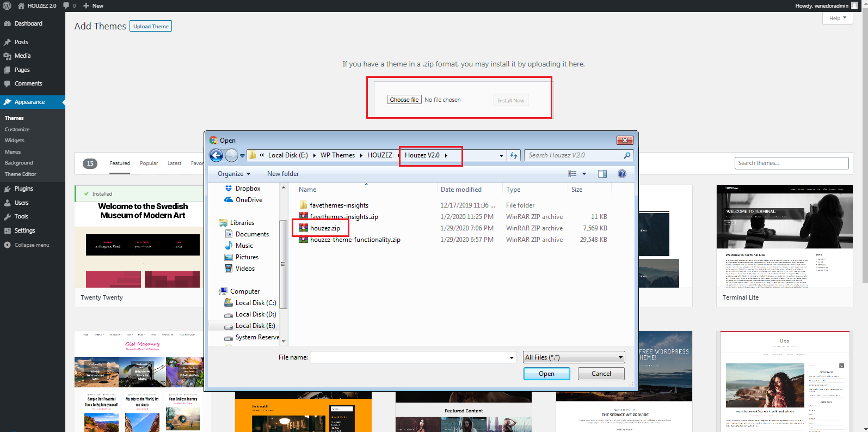Click WP Themes in address path
The width and height of the screenshot is (868, 432).
pyautogui.click(x=337, y=155)
